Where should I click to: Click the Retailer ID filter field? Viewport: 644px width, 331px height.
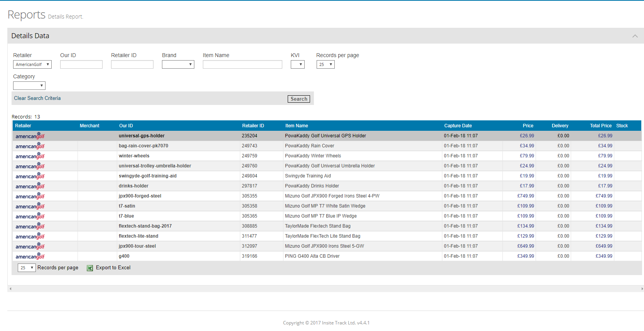click(132, 64)
